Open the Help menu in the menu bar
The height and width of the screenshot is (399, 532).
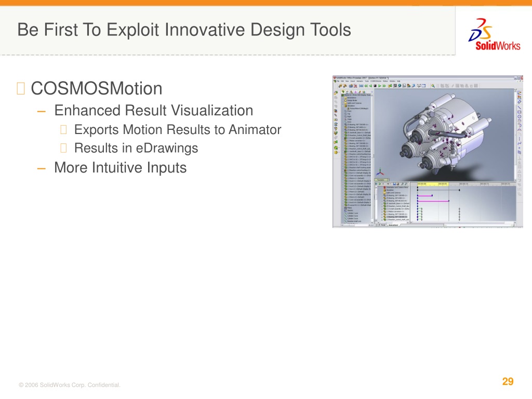tap(398, 81)
